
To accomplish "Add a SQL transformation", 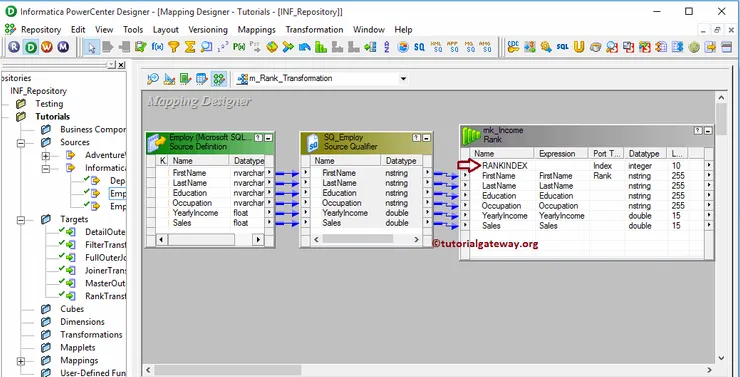I will (563, 47).
